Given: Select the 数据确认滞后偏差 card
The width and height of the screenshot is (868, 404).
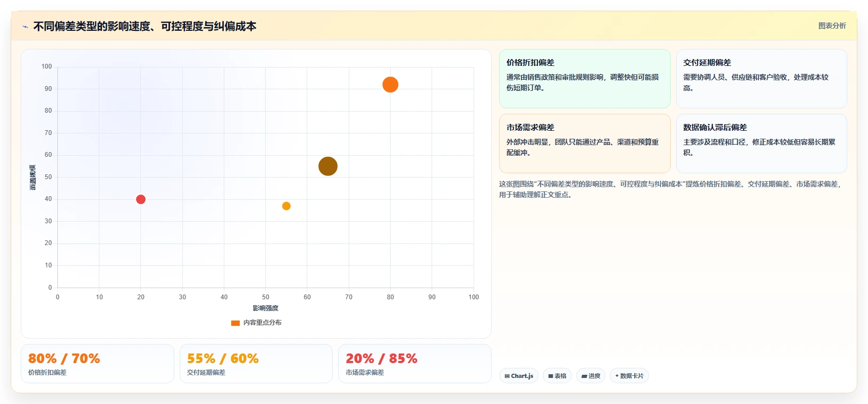Looking at the screenshot, I should [x=761, y=144].
